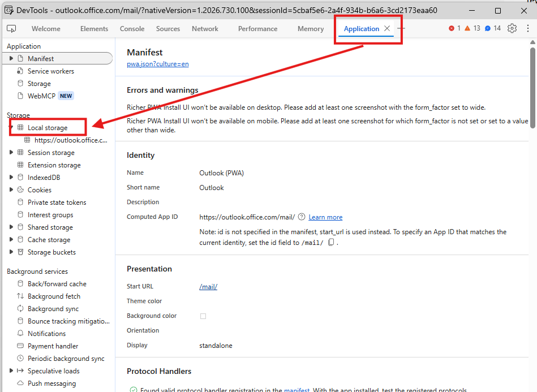
Task: Click the https://outlook.office.com/mail/ App ID text
Action: click(247, 217)
